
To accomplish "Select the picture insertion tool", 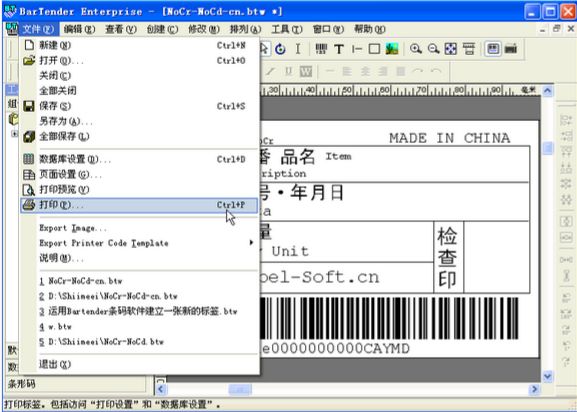I will (392, 49).
